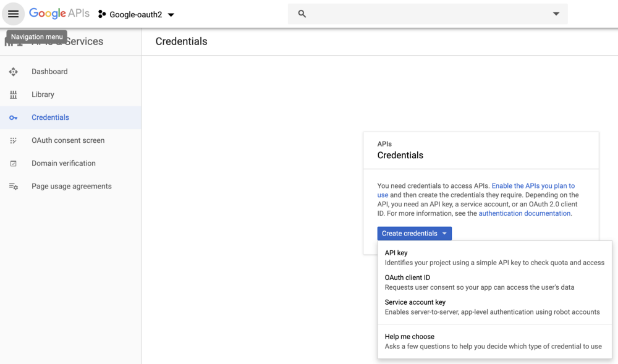
Task: Expand the search bar dropdown arrow
Action: click(556, 14)
